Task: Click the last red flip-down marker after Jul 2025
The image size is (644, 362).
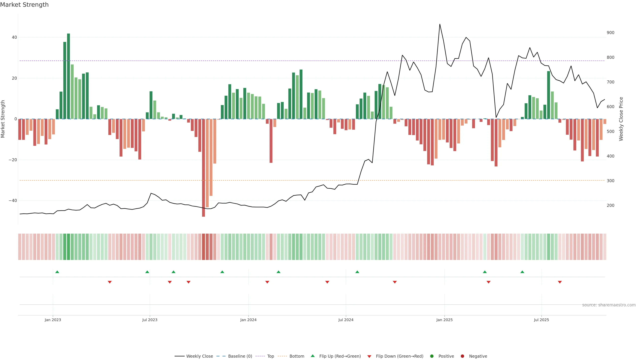Action: [x=560, y=282]
